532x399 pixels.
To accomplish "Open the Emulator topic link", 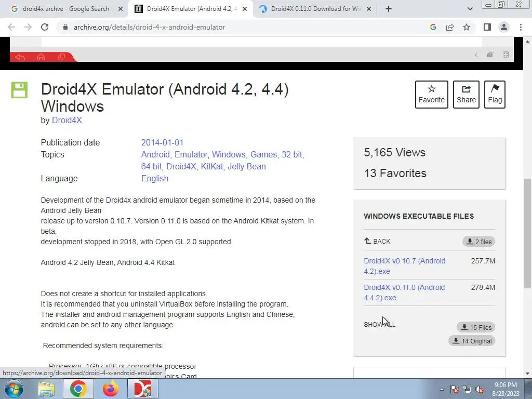I will [191, 155].
